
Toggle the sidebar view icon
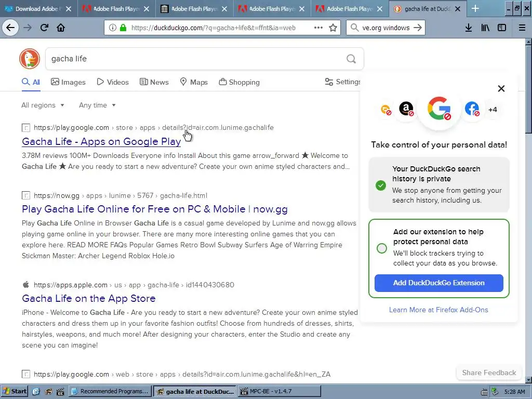coord(502,28)
